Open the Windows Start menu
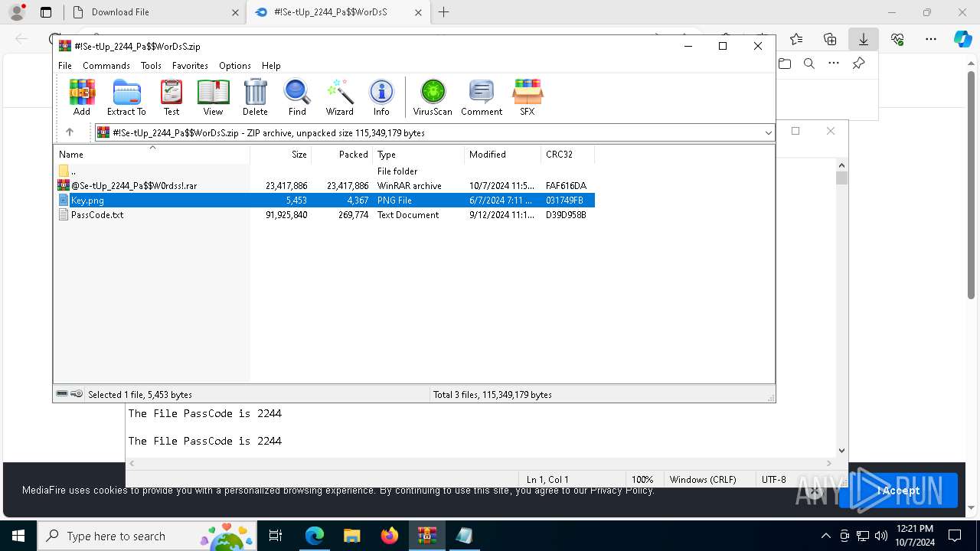980x551 pixels. (18, 536)
